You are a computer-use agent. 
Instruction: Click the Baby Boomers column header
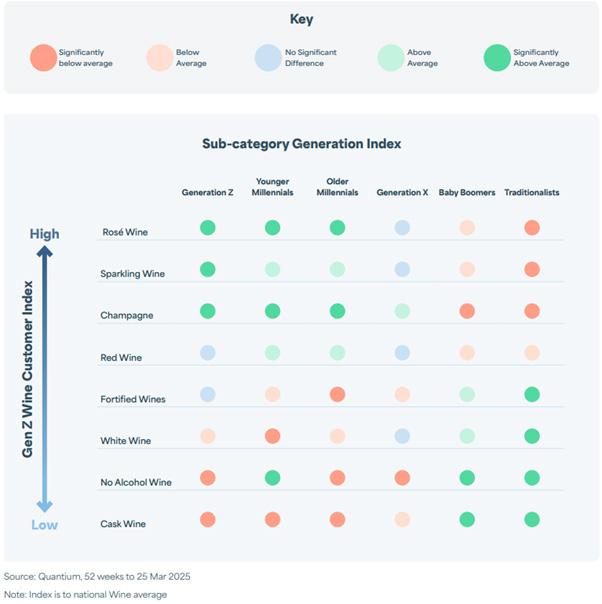pyautogui.click(x=467, y=192)
